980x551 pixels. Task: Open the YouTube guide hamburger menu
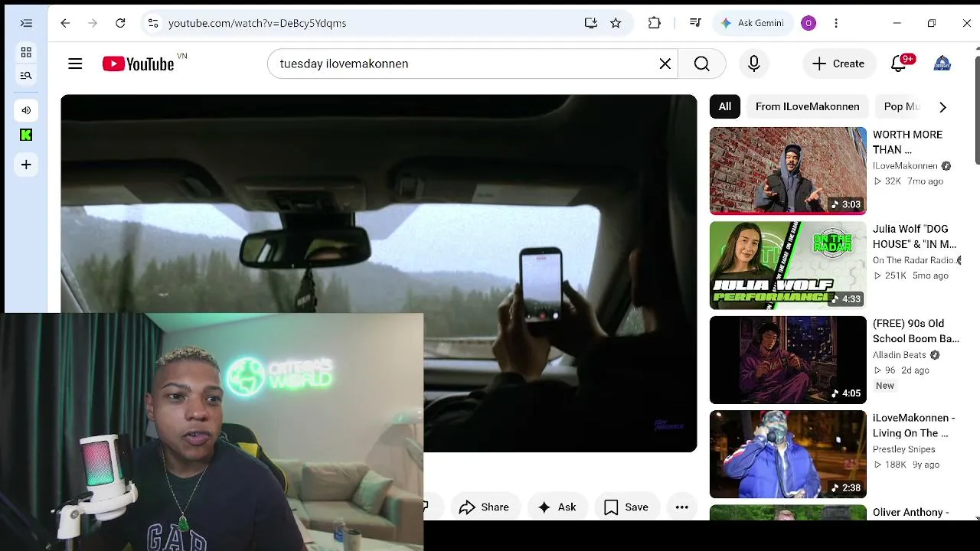[75, 64]
